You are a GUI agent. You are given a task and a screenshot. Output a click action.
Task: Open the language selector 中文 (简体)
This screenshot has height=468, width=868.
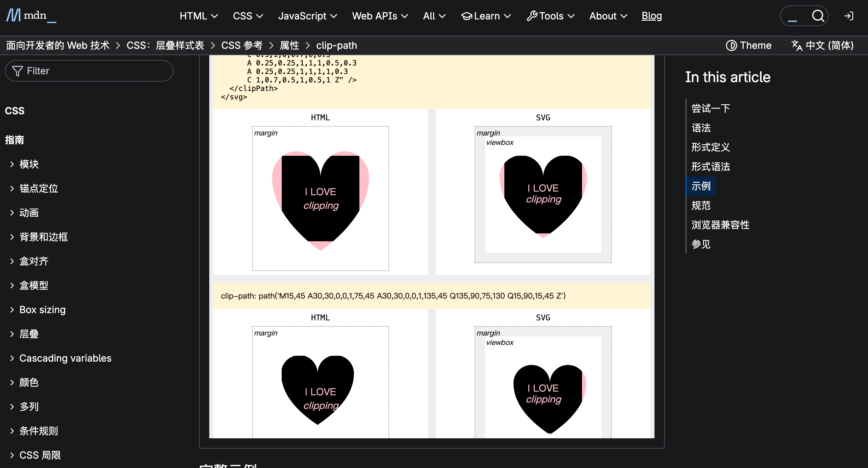(x=823, y=45)
